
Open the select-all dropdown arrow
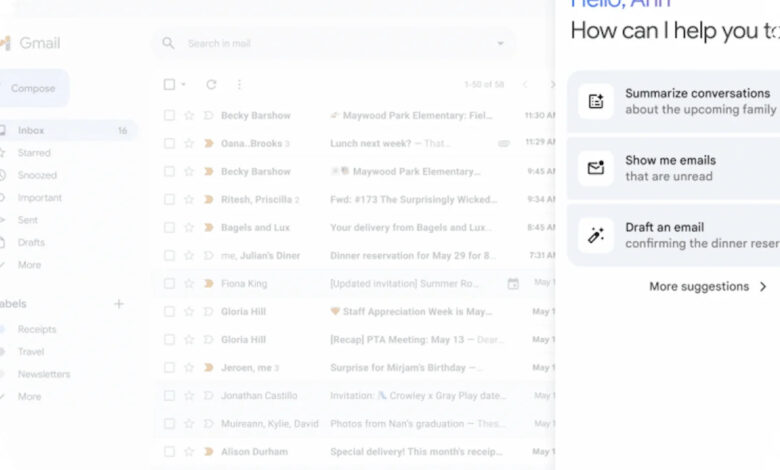[x=183, y=85]
